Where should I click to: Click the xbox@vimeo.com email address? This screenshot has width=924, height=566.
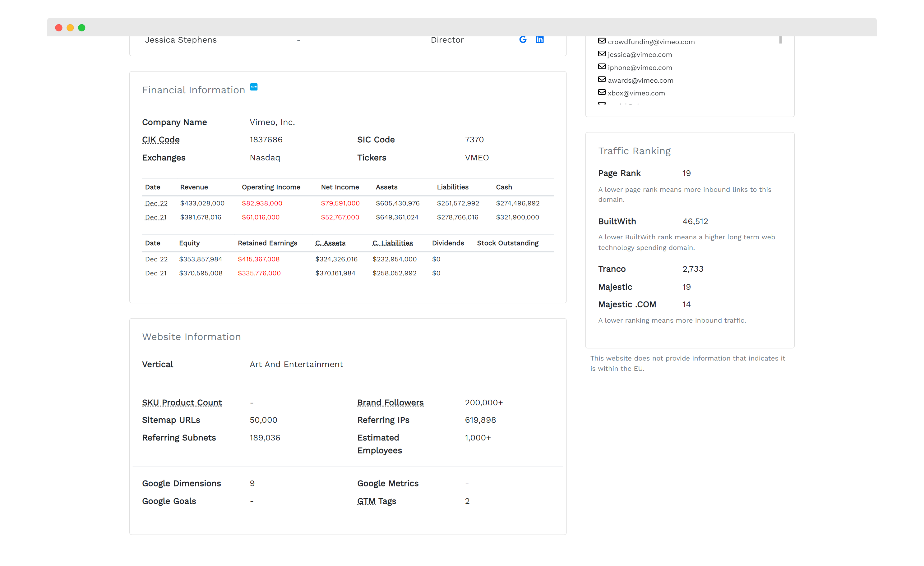(636, 93)
